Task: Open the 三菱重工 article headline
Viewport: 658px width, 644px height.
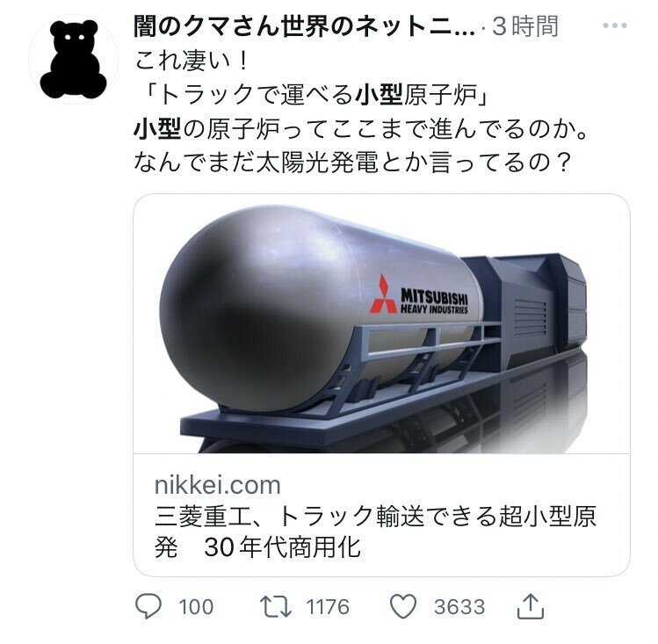Action: [375, 532]
